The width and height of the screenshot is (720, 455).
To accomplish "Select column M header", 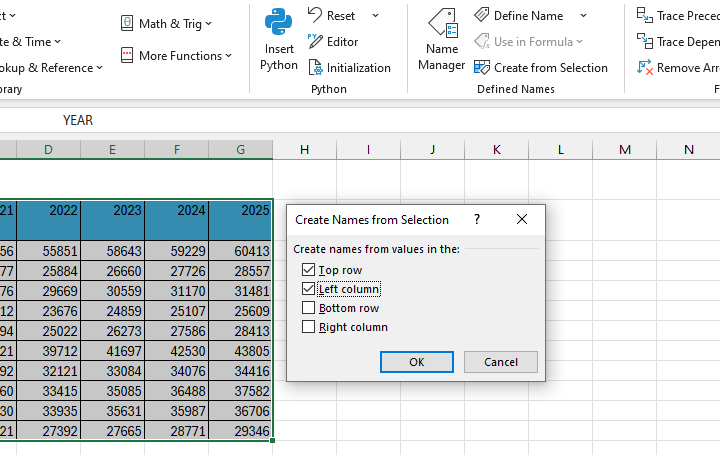I will [624, 150].
